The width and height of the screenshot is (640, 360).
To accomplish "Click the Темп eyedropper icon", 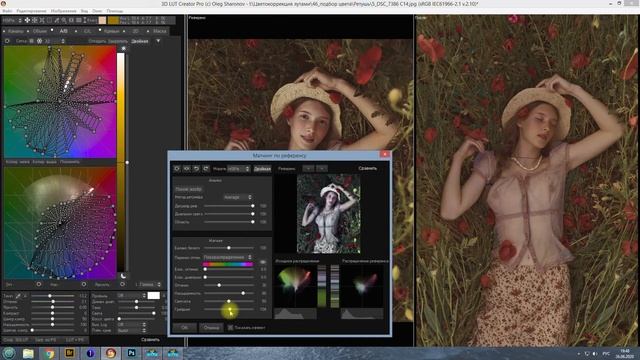I will point(18,296).
